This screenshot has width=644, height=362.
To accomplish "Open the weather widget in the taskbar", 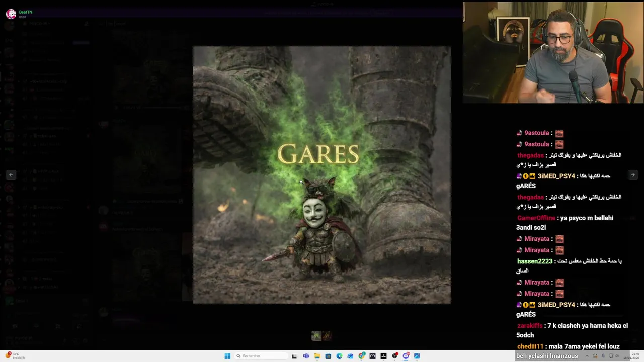I will coord(15,356).
